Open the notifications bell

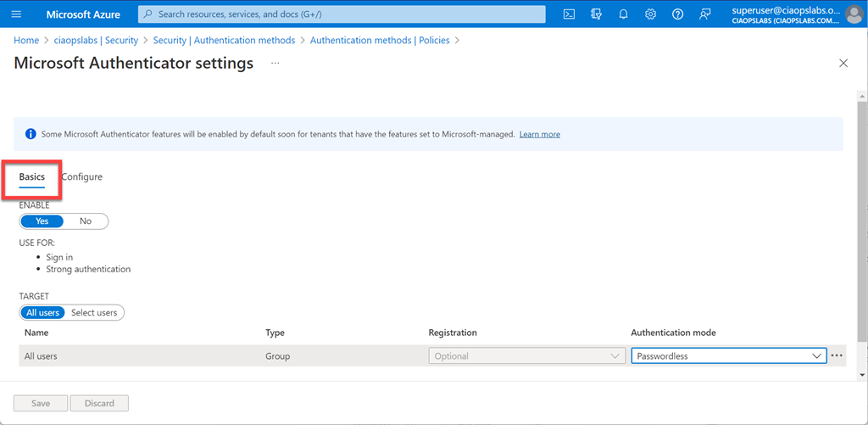click(x=623, y=14)
